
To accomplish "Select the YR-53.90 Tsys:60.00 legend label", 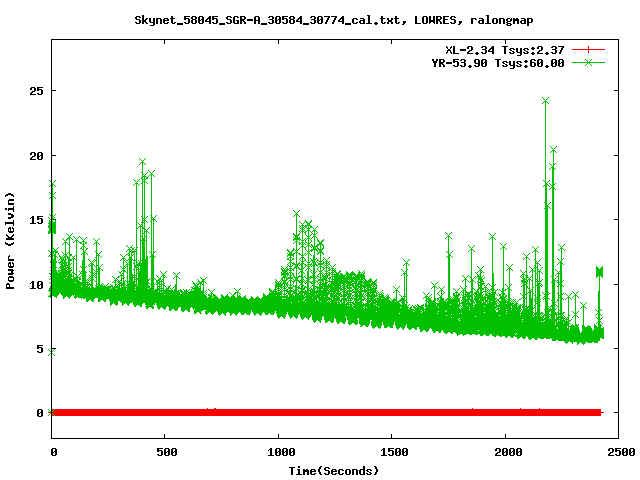I will point(498,63).
